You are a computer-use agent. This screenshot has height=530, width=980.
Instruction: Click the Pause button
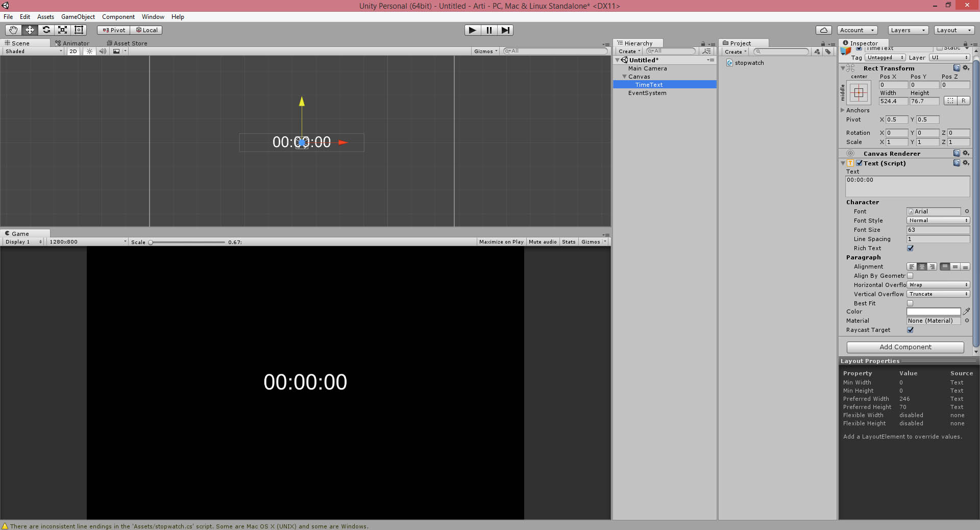tap(489, 30)
